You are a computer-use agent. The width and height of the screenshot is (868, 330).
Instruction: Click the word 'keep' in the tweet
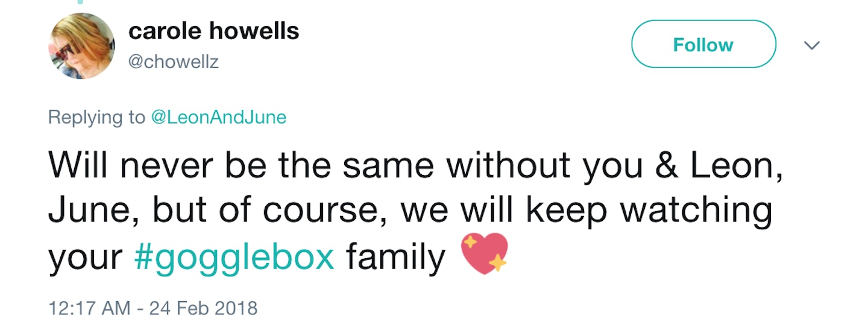pyautogui.click(x=567, y=211)
